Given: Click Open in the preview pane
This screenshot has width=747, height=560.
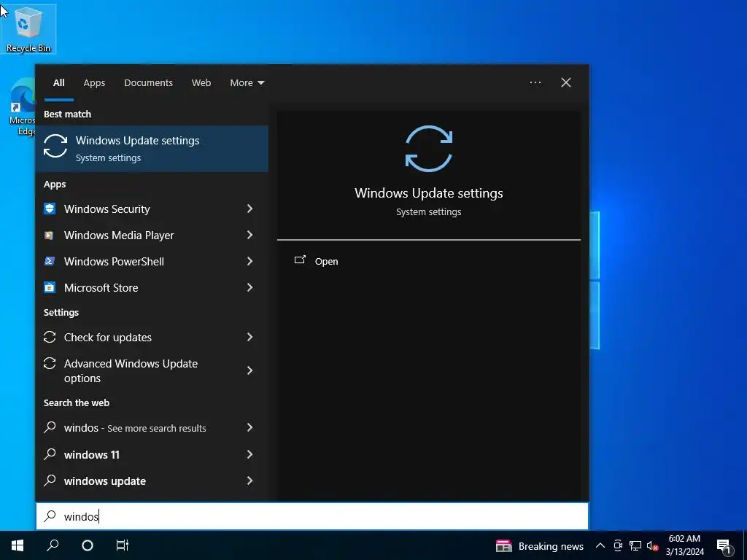Looking at the screenshot, I should coord(326,262).
